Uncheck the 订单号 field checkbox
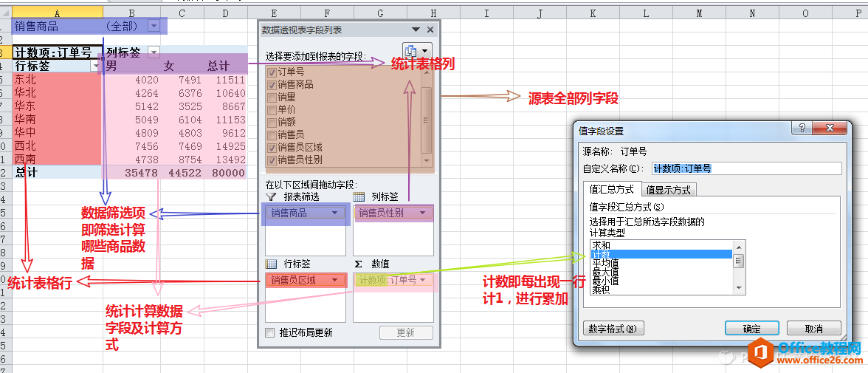 [x=272, y=72]
